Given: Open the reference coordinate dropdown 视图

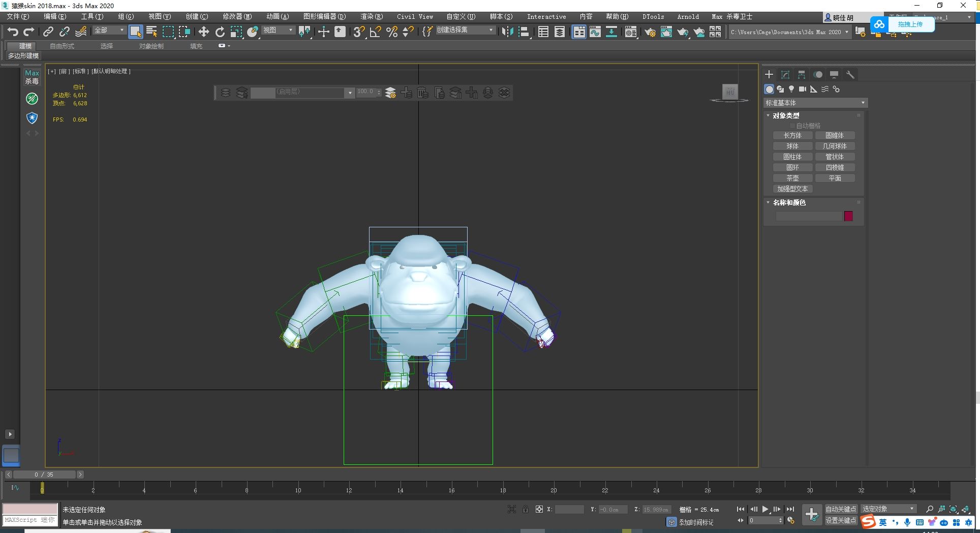Looking at the screenshot, I should pyautogui.click(x=278, y=31).
